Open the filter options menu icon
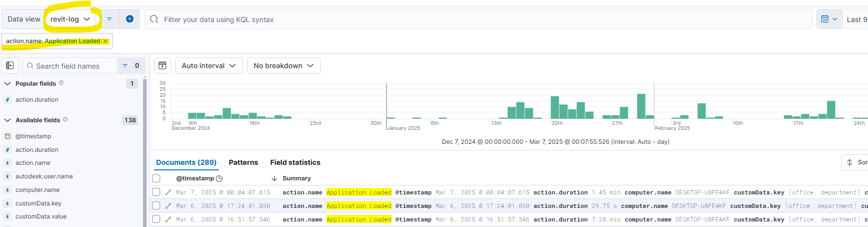Viewport: 868px width, 227px height. click(109, 19)
